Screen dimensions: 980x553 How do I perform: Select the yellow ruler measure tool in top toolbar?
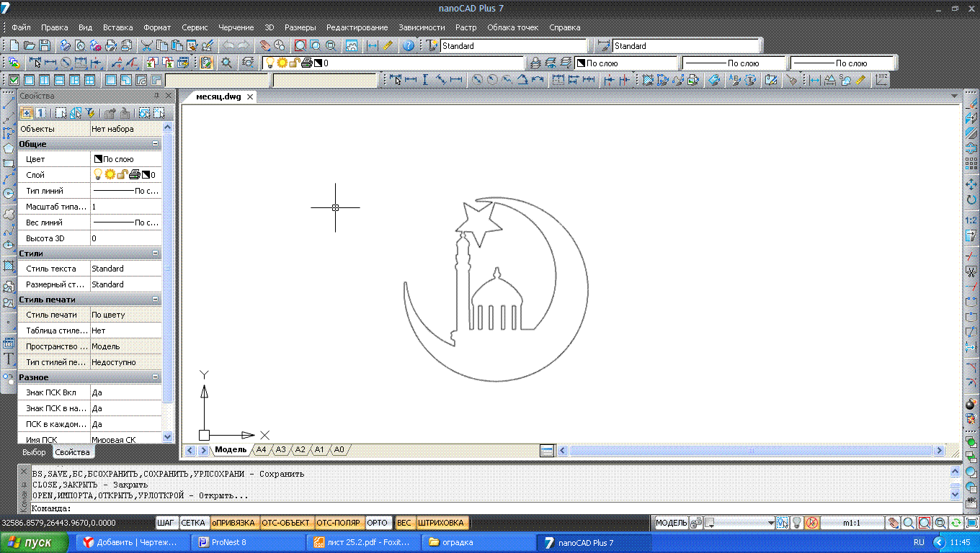click(388, 45)
